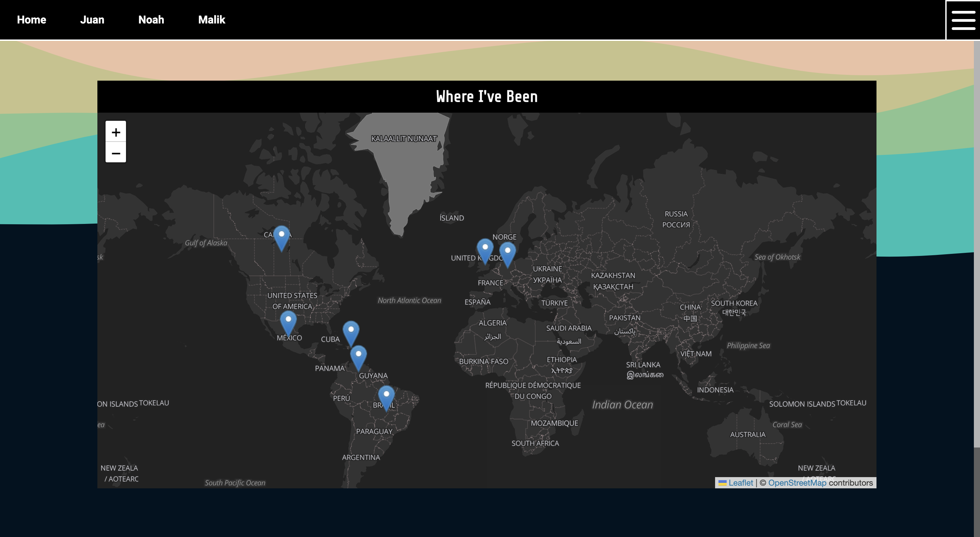Open Juan's page from the navbar
Screen dimensions: 980x537
[92, 20]
